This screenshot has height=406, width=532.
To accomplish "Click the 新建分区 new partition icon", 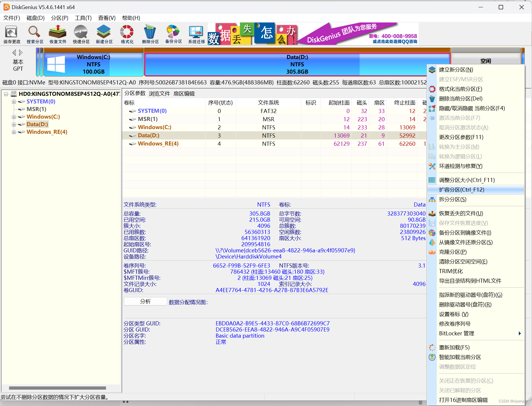I will point(104,34).
